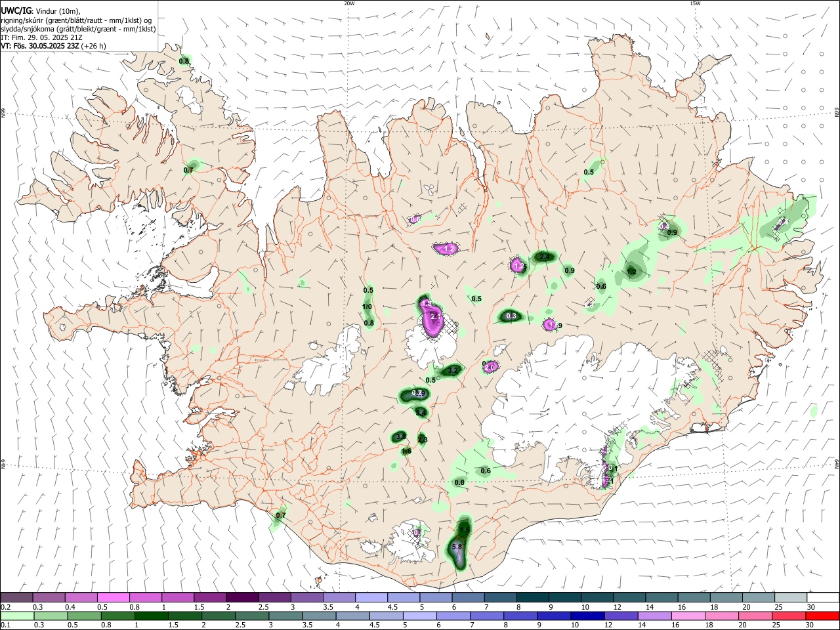The width and height of the screenshot is (840, 630).
Task: Click the 20W longitude label at the top
Action: pos(349,3)
